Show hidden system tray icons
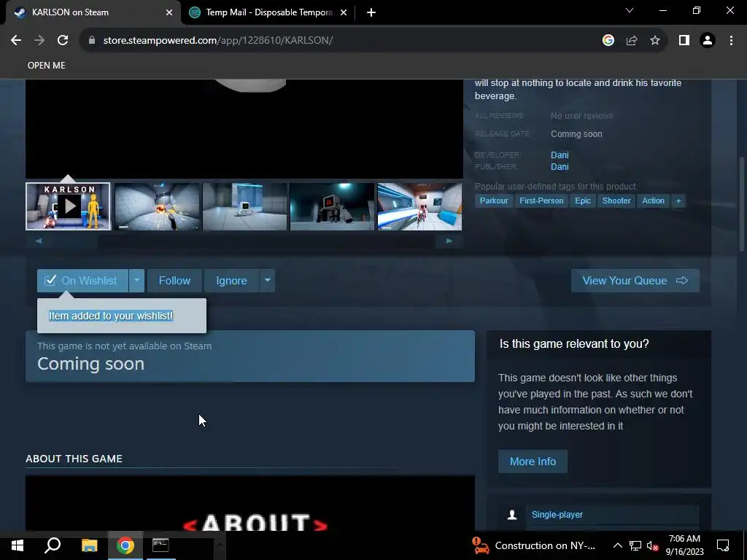The height and width of the screenshot is (560, 747). [617, 545]
